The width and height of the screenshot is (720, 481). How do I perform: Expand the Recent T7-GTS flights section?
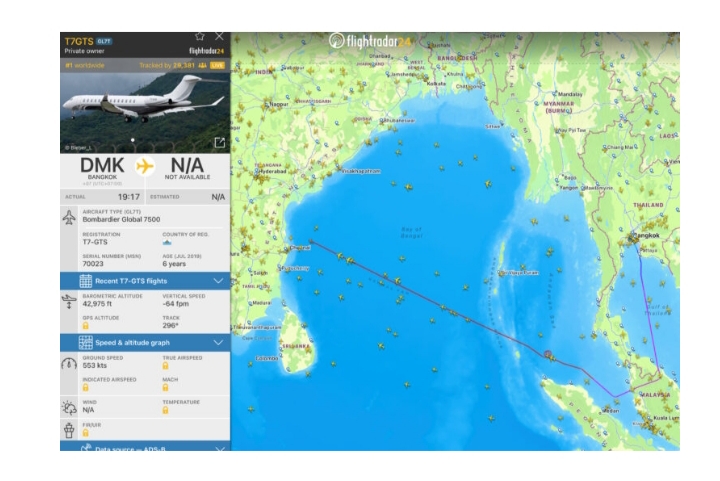click(x=145, y=281)
